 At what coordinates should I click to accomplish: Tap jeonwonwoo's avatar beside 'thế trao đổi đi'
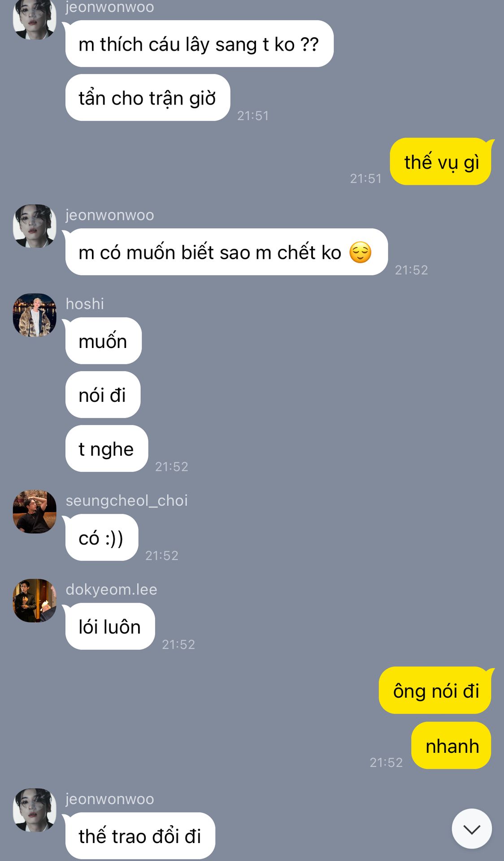(x=35, y=810)
